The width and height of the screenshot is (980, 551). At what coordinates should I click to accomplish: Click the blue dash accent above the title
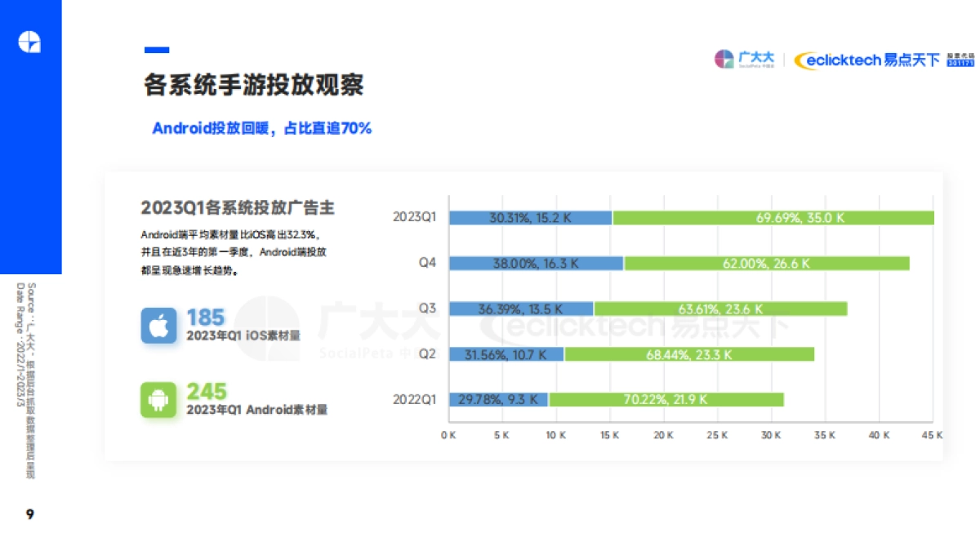pos(155,50)
